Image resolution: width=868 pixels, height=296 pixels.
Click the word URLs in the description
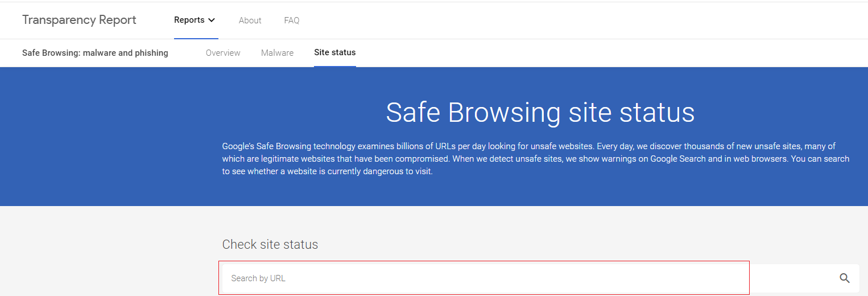coord(445,146)
